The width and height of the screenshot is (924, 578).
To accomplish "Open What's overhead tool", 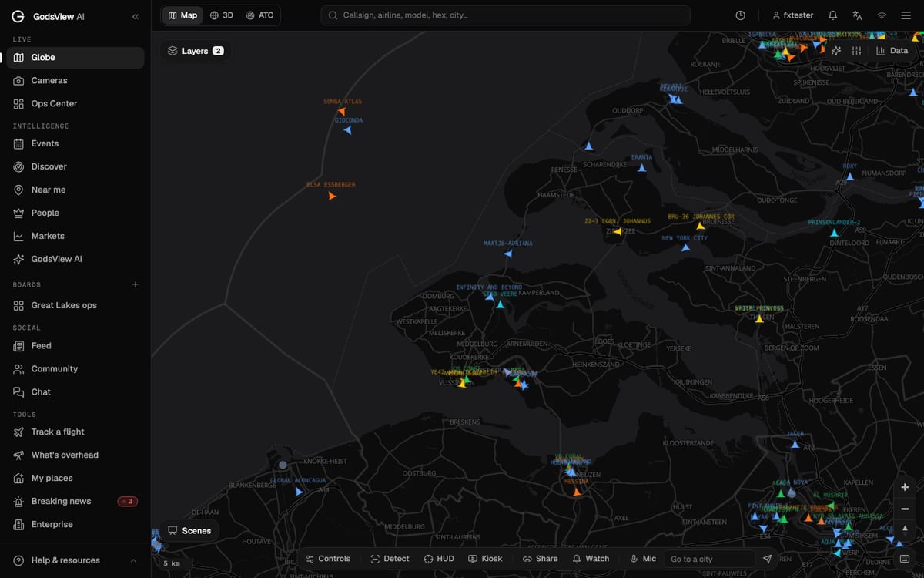I will 75,455.
